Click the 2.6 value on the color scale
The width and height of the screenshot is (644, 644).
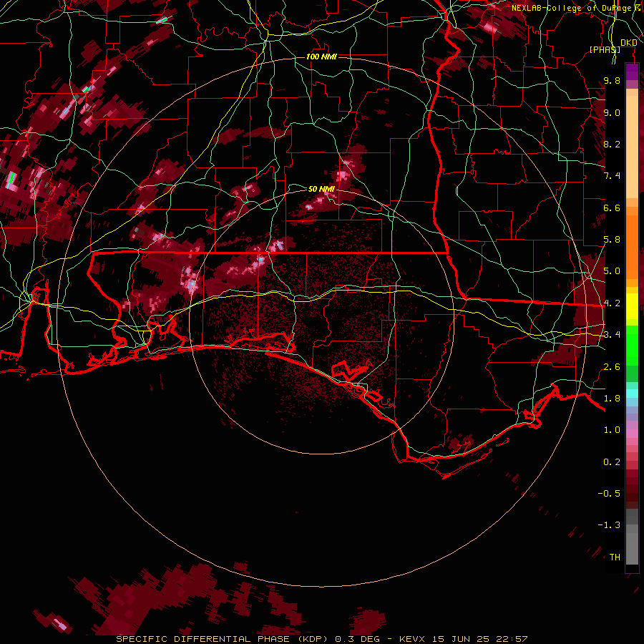[x=612, y=367]
